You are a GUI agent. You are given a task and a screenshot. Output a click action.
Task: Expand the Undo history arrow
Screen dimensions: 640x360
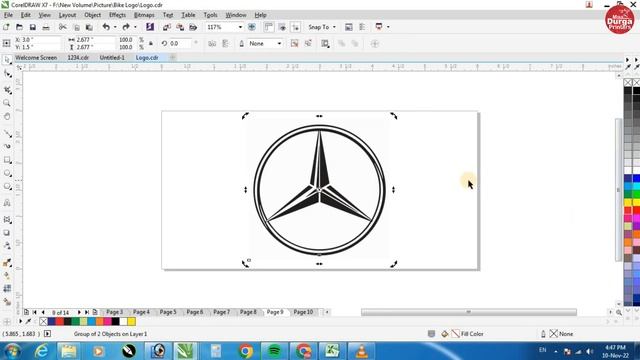point(115,27)
